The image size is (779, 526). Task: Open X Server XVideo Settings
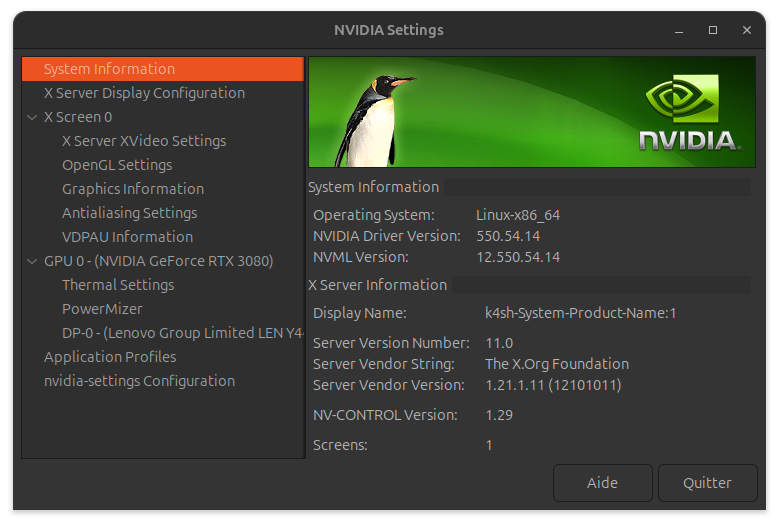point(144,141)
